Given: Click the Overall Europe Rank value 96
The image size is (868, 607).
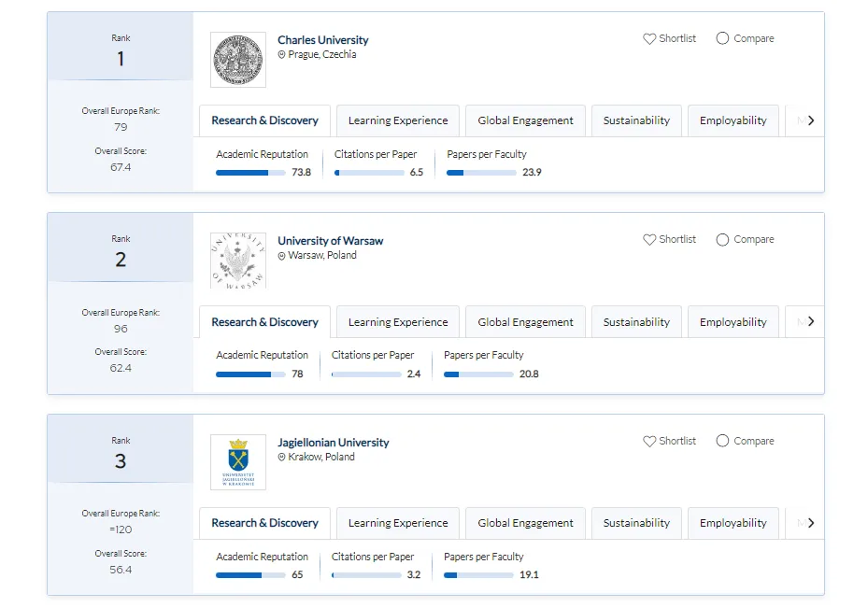Looking at the screenshot, I should [x=121, y=329].
